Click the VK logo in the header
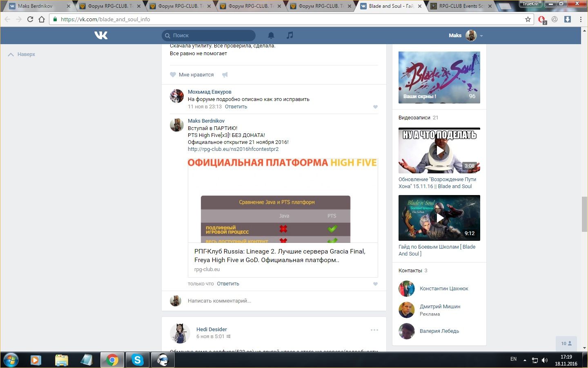 click(101, 36)
